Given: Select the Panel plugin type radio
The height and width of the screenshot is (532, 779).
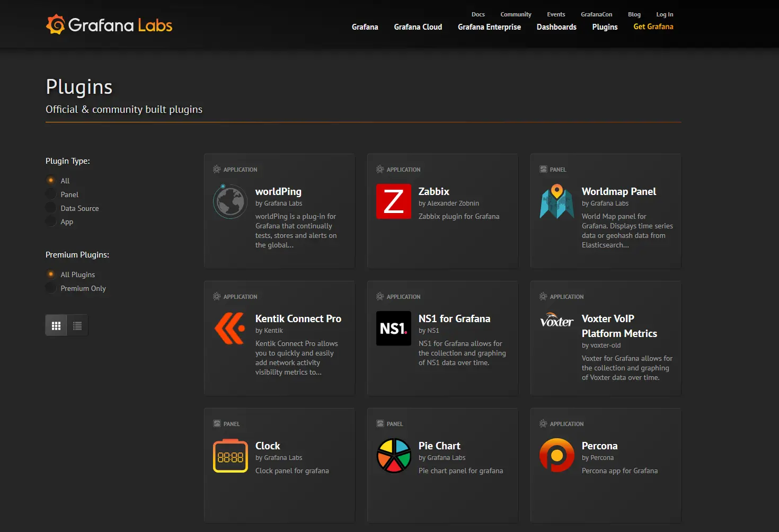Looking at the screenshot, I should (x=51, y=194).
